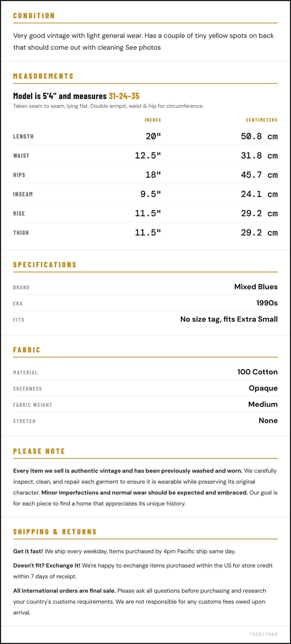291x644 pixels.
Task: Click the sheerness value Opaque
Action: tap(263, 388)
